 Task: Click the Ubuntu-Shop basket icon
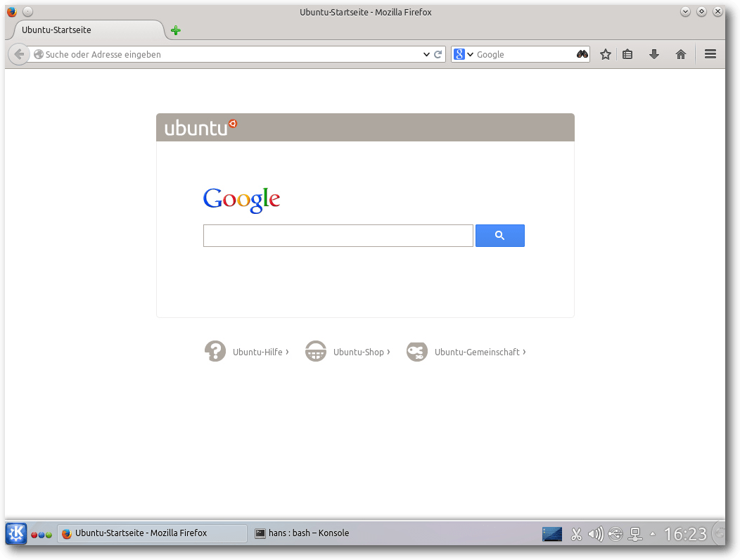coord(316,351)
